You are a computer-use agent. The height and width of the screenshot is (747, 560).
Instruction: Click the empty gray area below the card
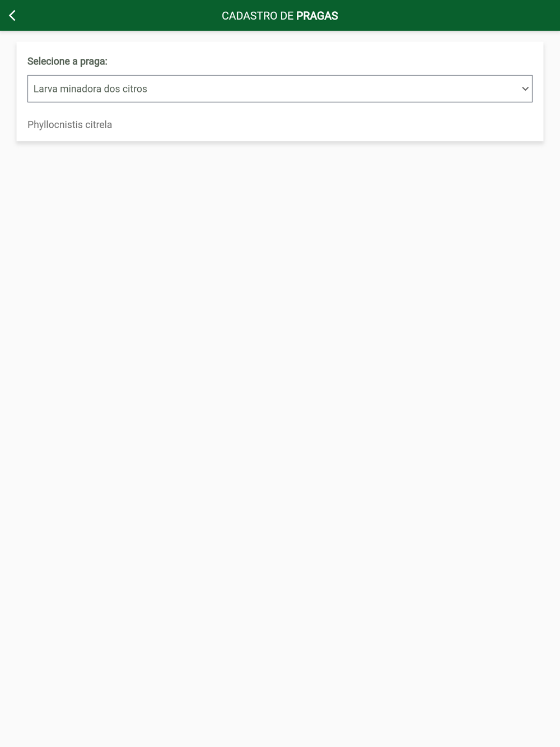tap(280, 442)
